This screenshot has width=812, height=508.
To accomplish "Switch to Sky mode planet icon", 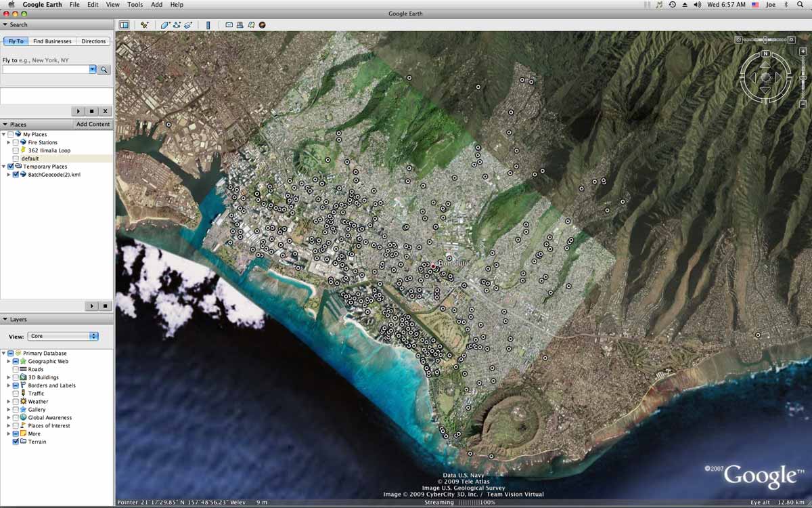I will click(x=262, y=25).
